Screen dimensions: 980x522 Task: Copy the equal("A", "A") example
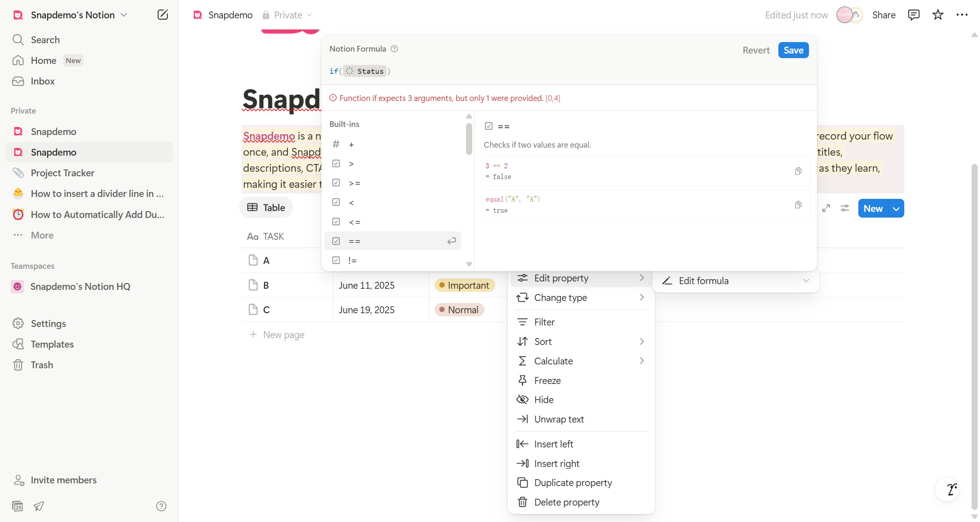798,205
